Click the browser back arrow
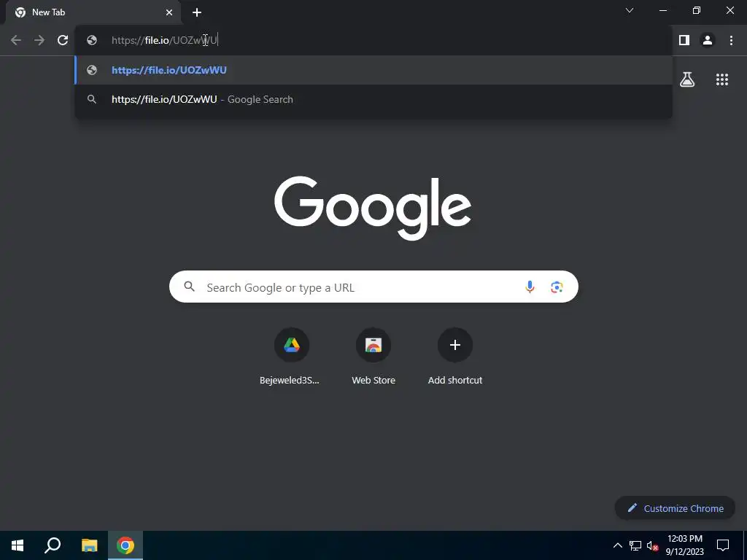747x560 pixels. pyautogui.click(x=16, y=40)
